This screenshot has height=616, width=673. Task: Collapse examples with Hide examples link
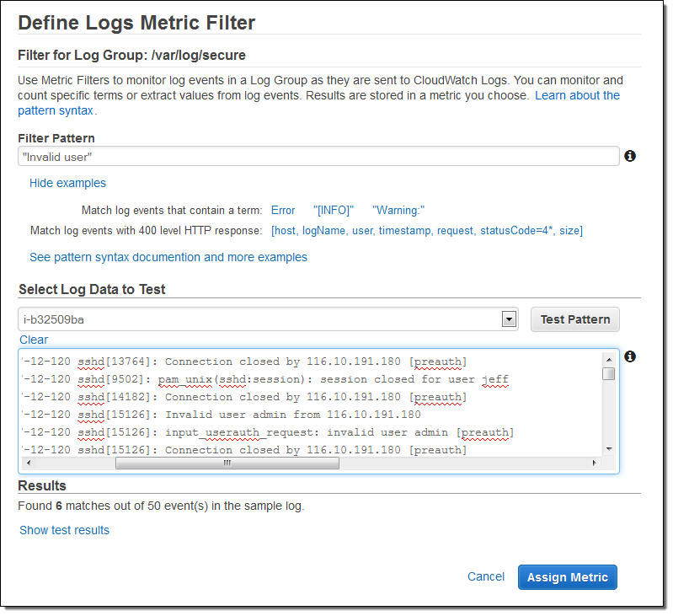click(x=67, y=183)
